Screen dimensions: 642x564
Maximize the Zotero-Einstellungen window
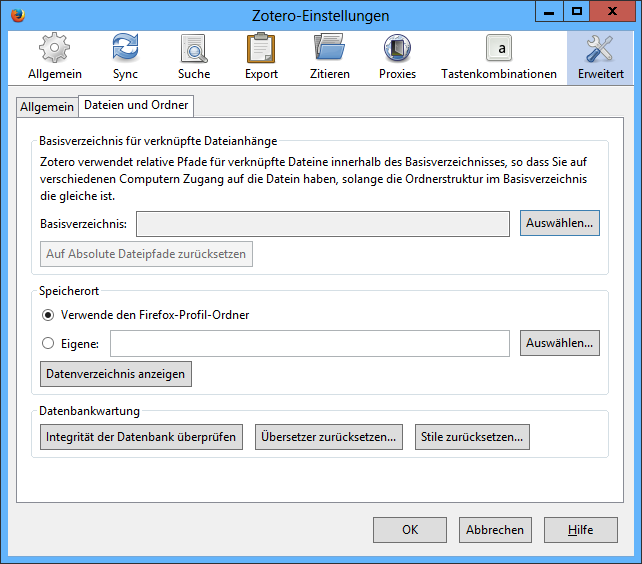tap(576, 11)
